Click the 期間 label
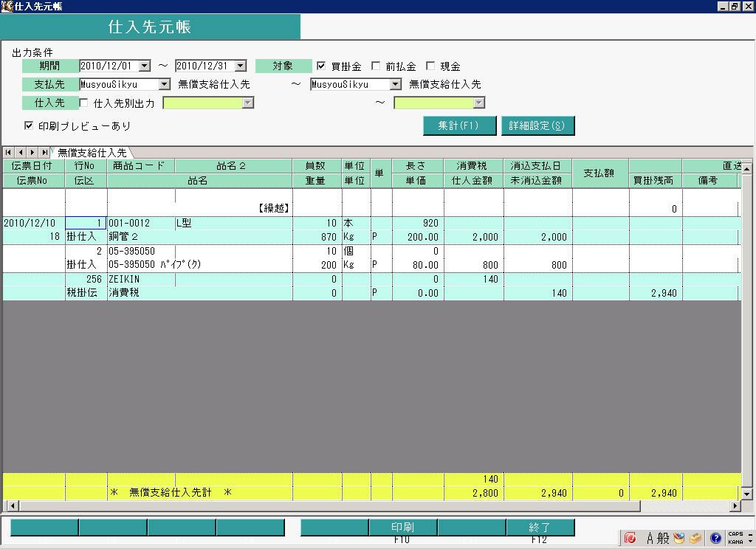The image size is (756, 549). click(x=50, y=66)
